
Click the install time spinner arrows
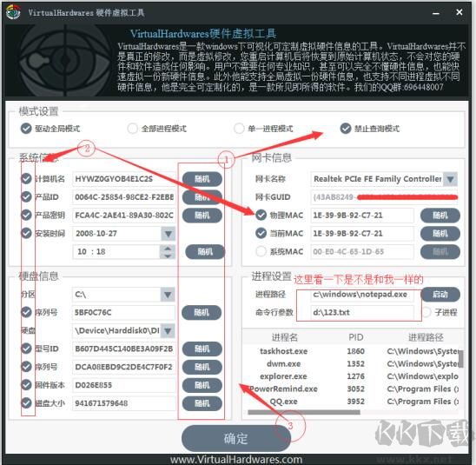[x=168, y=251]
